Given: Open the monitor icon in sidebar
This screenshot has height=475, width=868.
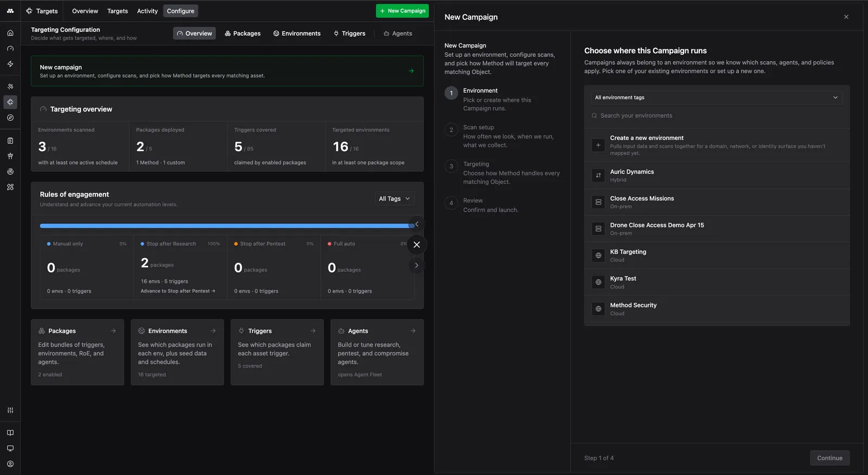Looking at the screenshot, I should pos(10,448).
